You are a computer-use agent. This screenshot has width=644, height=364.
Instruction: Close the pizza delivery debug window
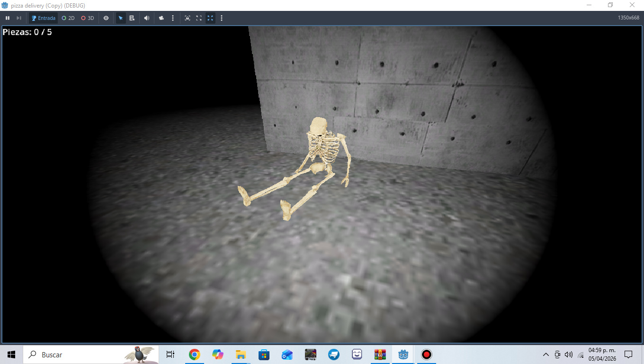point(632,5)
